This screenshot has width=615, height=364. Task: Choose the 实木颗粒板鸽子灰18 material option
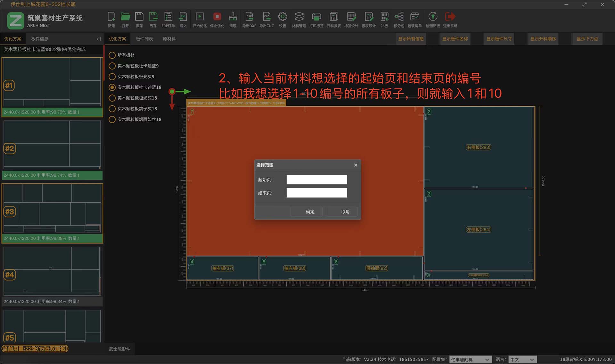112,109
